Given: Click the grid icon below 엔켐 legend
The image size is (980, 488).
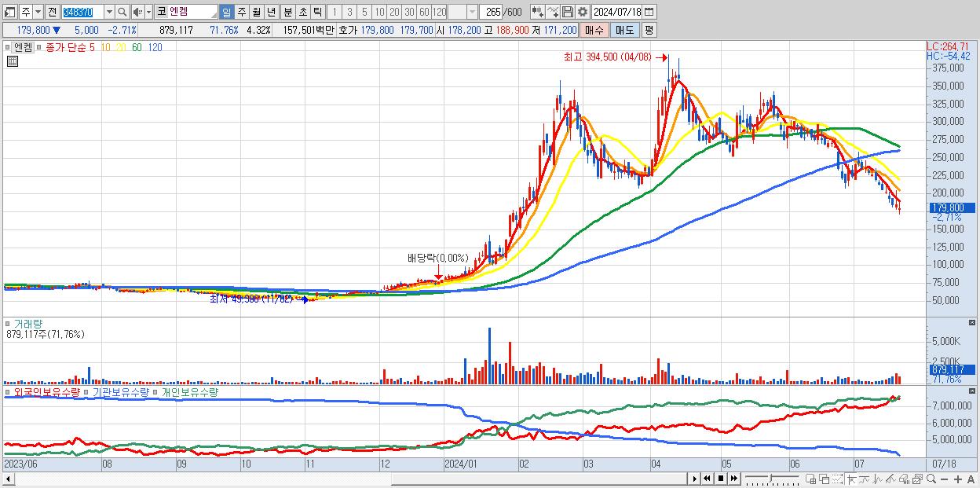Looking at the screenshot, I should coord(13,61).
